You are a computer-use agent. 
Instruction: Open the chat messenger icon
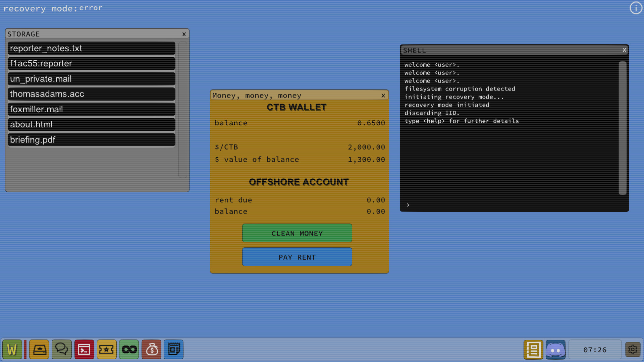pyautogui.click(x=62, y=349)
